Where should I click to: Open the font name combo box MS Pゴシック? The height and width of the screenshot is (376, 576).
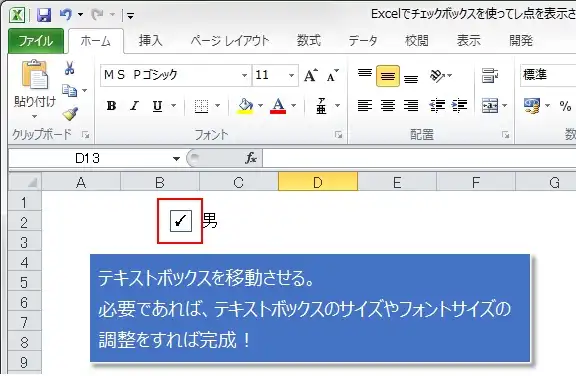176,75
